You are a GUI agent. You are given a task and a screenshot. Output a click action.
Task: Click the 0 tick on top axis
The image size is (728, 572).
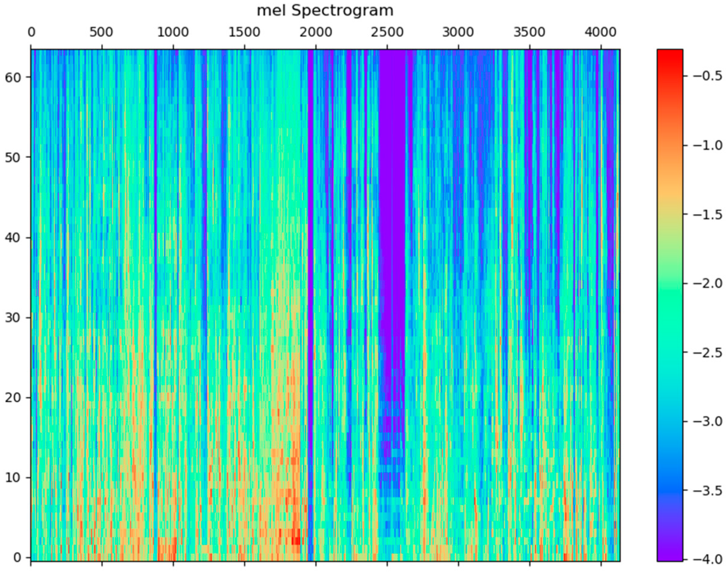(x=31, y=32)
